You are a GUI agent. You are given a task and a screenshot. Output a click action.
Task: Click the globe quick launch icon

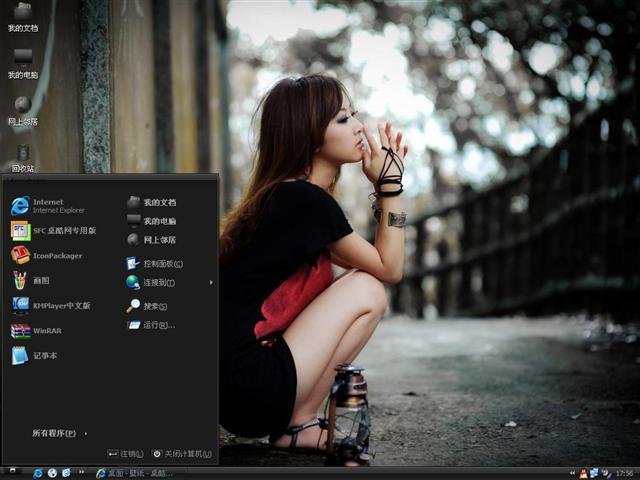tap(52, 473)
